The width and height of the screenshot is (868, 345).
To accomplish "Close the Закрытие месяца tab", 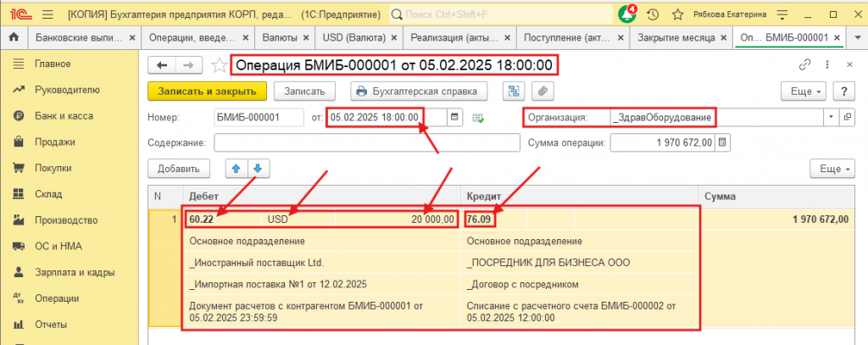I will point(723,37).
